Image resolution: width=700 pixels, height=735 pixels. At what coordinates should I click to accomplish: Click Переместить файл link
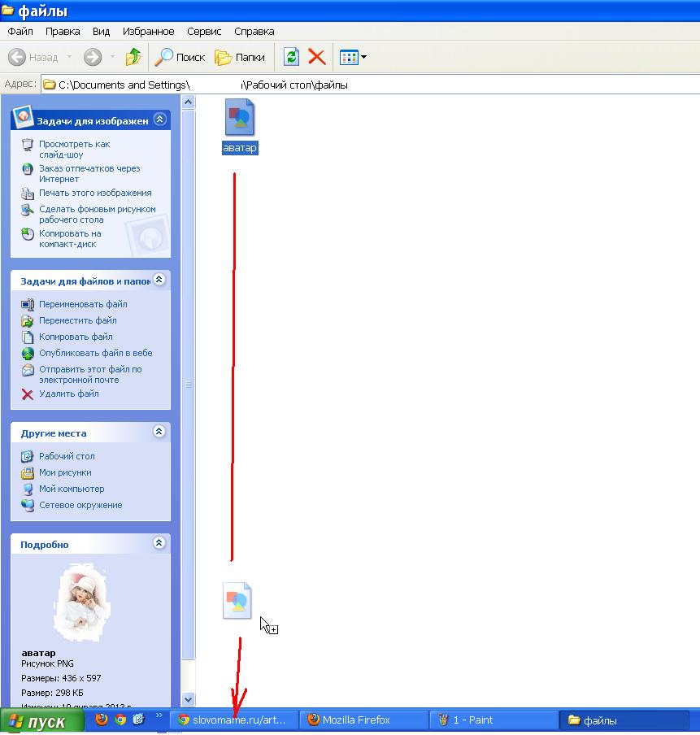(x=78, y=320)
